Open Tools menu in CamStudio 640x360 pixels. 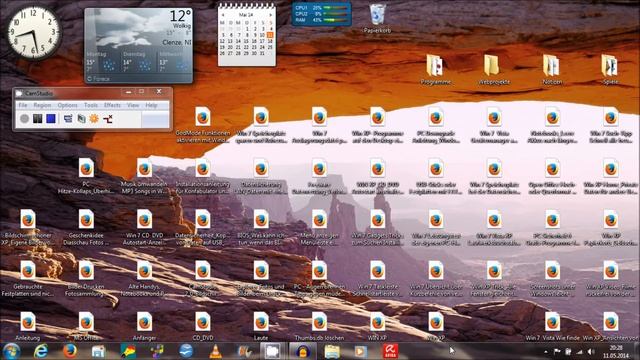[91, 105]
